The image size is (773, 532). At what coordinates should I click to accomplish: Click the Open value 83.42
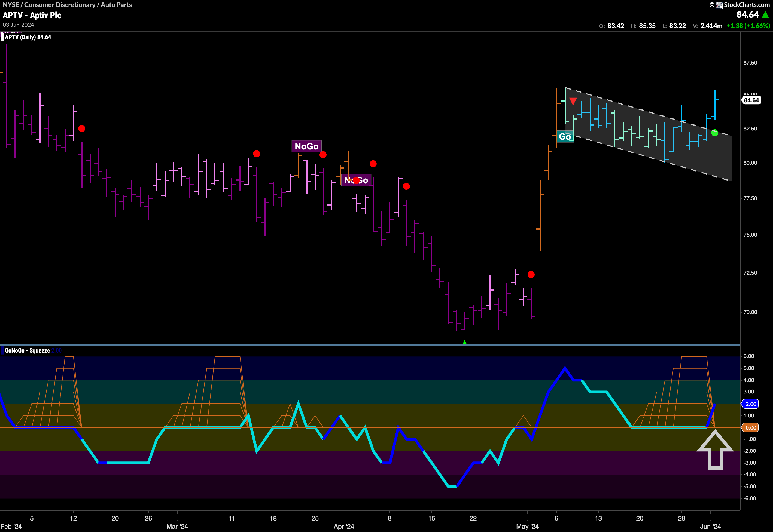(616, 26)
